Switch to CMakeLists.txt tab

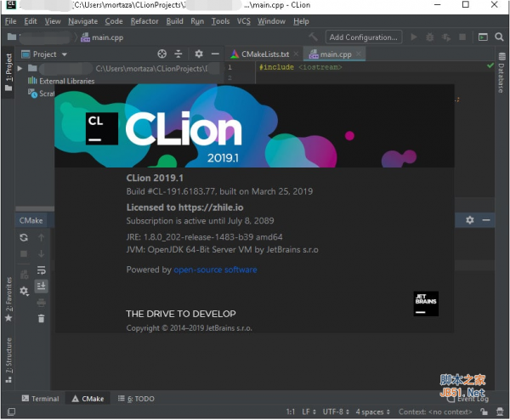pos(260,54)
